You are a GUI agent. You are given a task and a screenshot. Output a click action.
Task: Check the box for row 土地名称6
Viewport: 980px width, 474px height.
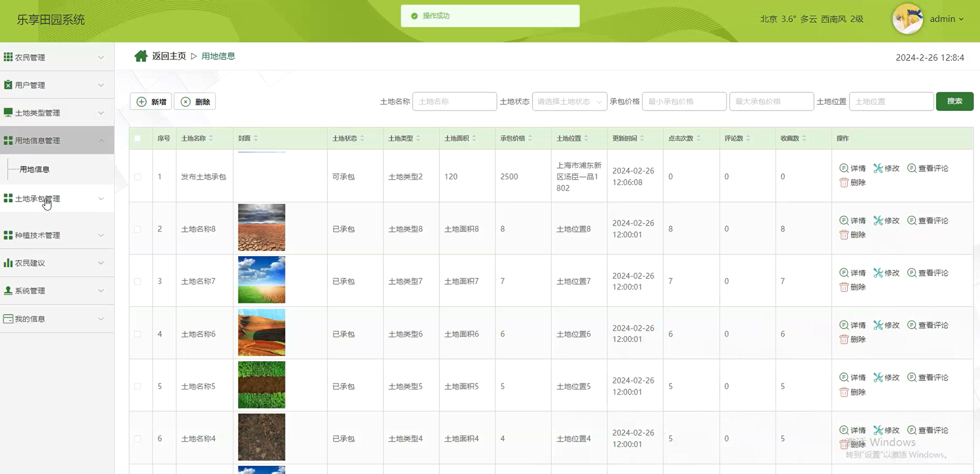tap(137, 334)
